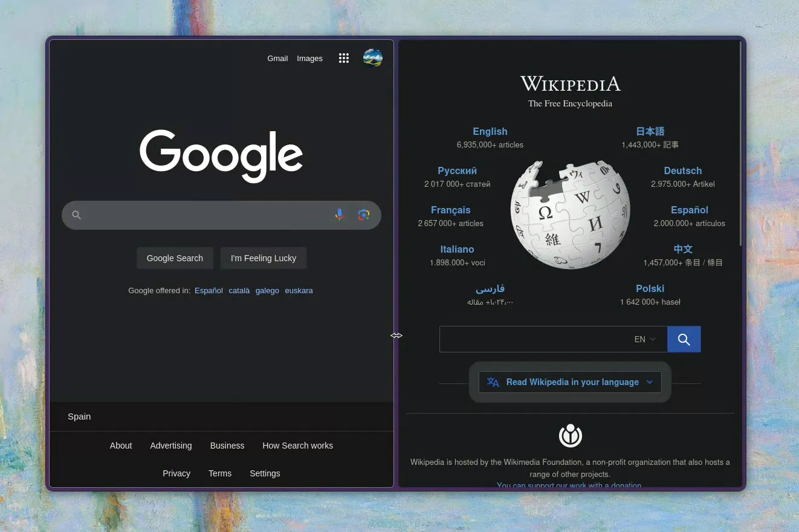Click the Google Search button
Screen dimensions: 799x532
[175, 258]
